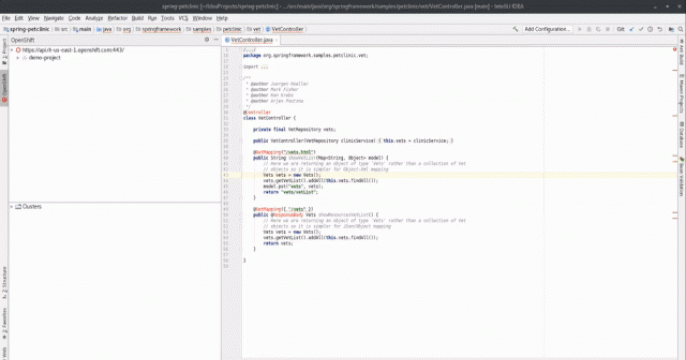
Task: Click the red error indicator atop editor stripe
Action: pos(675,50)
